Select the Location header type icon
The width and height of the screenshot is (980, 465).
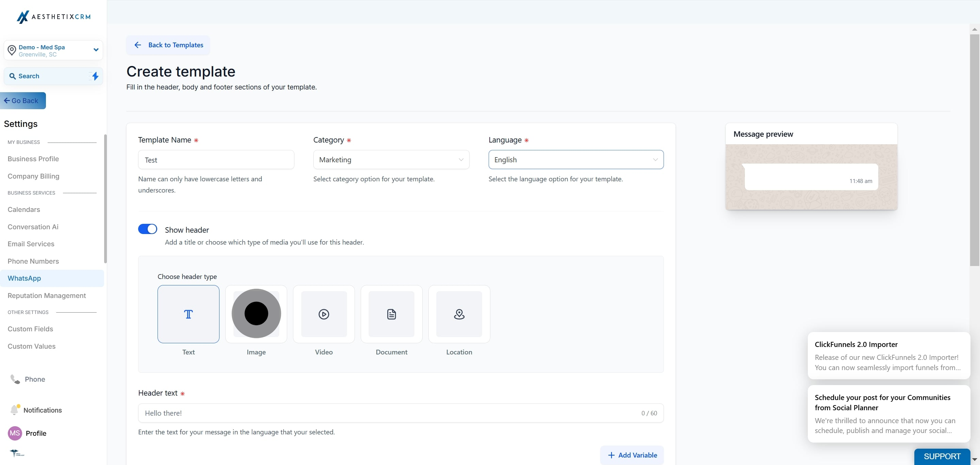pos(459,314)
